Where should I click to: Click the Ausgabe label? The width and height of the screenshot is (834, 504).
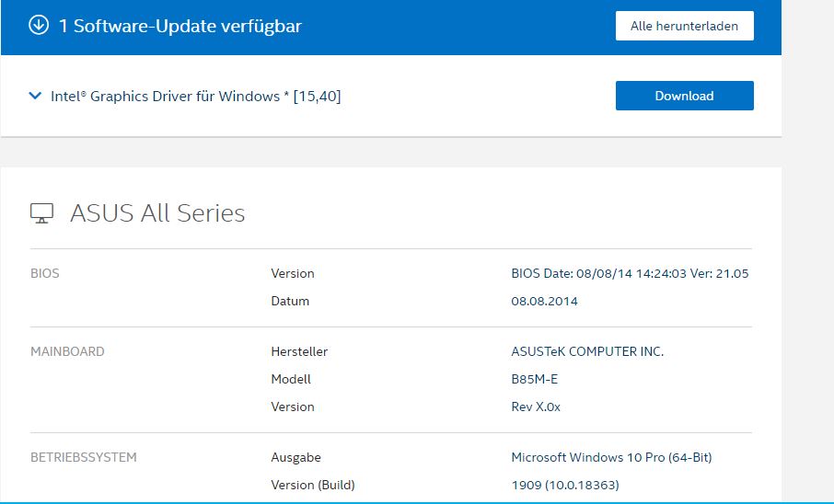(x=295, y=457)
